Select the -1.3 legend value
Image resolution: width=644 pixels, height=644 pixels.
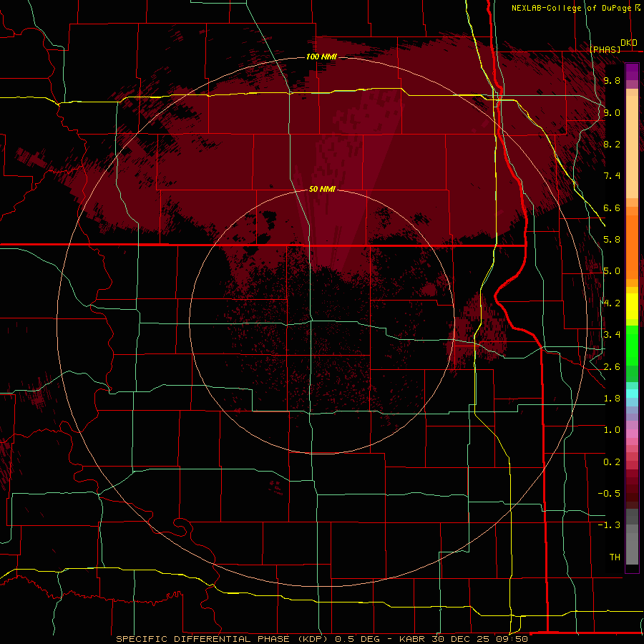(x=609, y=525)
